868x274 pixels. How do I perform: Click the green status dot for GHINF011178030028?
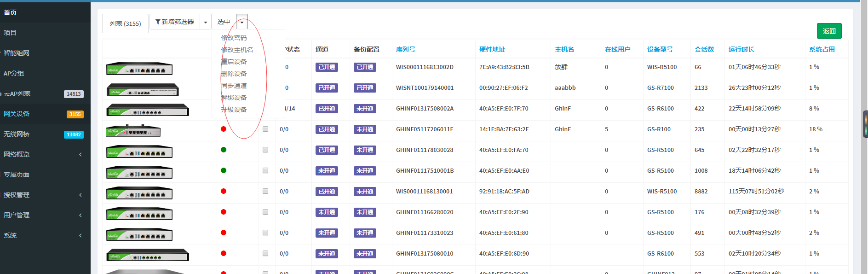coord(224,150)
